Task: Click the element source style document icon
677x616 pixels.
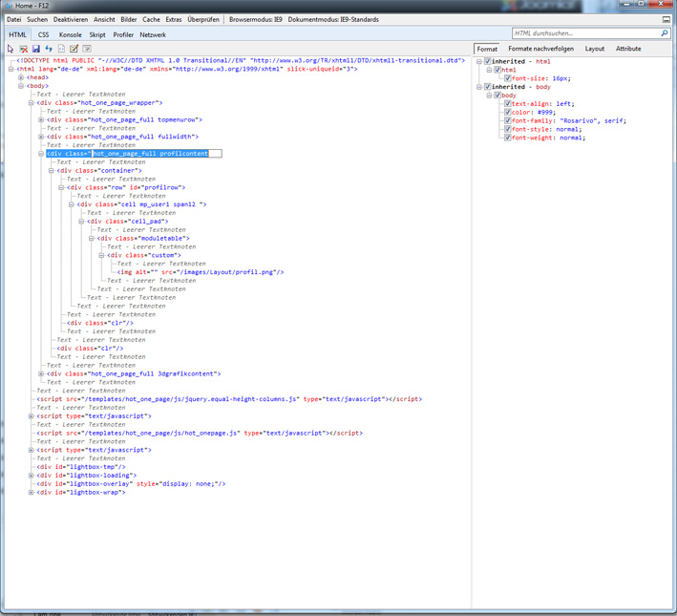Action: [x=61, y=49]
